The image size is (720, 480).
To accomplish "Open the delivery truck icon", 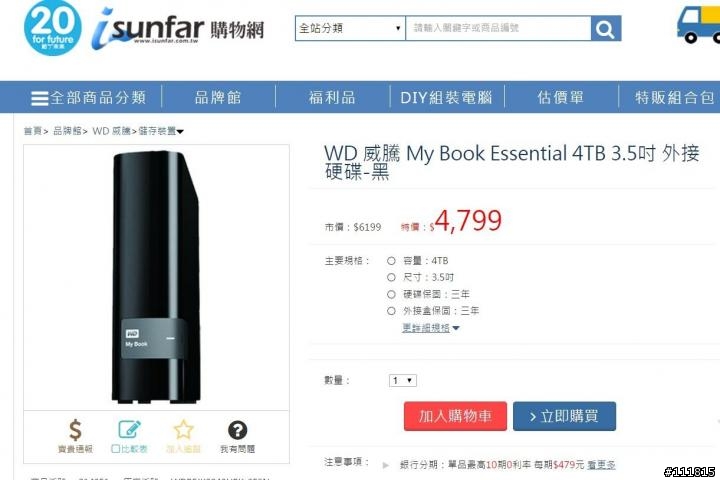I will [698, 25].
